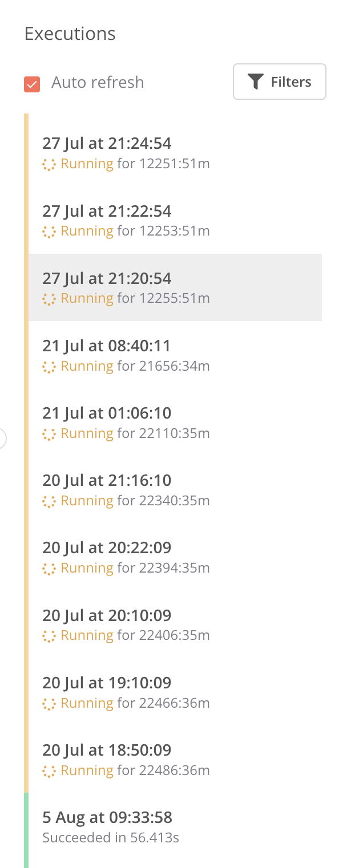Viewport: 347px width, 868px height.
Task: Click the Running status link for 20 Jul 20:10:09
Action: tap(87, 635)
